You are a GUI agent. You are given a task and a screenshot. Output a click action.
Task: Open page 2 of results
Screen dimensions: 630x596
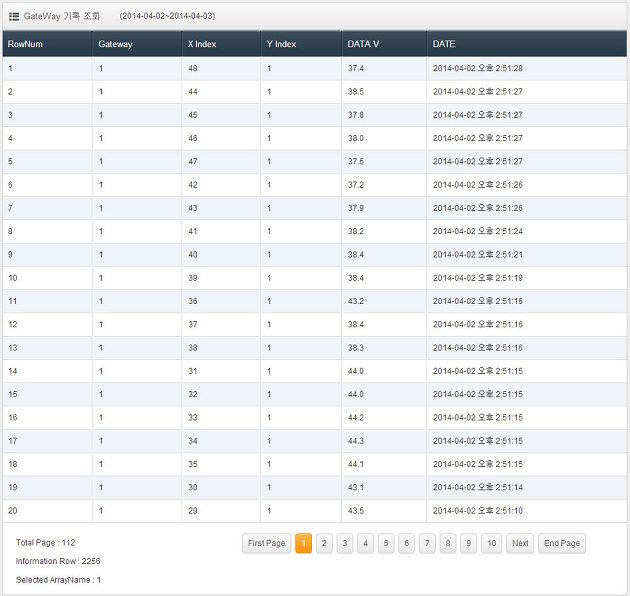pos(324,543)
